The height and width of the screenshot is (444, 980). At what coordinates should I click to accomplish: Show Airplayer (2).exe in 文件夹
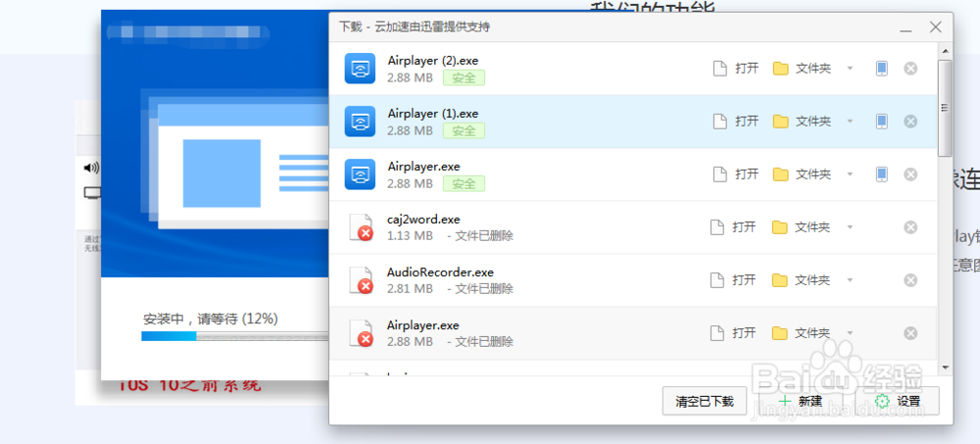point(802,69)
